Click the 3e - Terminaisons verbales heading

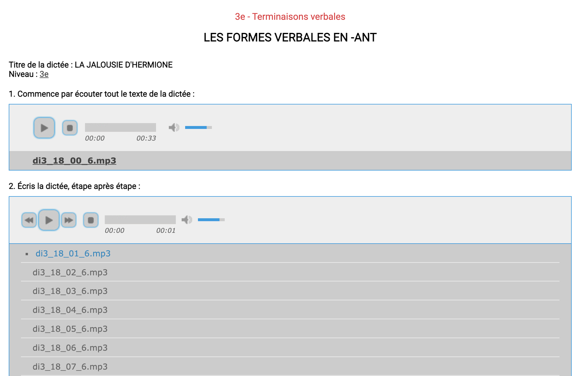(290, 17)
